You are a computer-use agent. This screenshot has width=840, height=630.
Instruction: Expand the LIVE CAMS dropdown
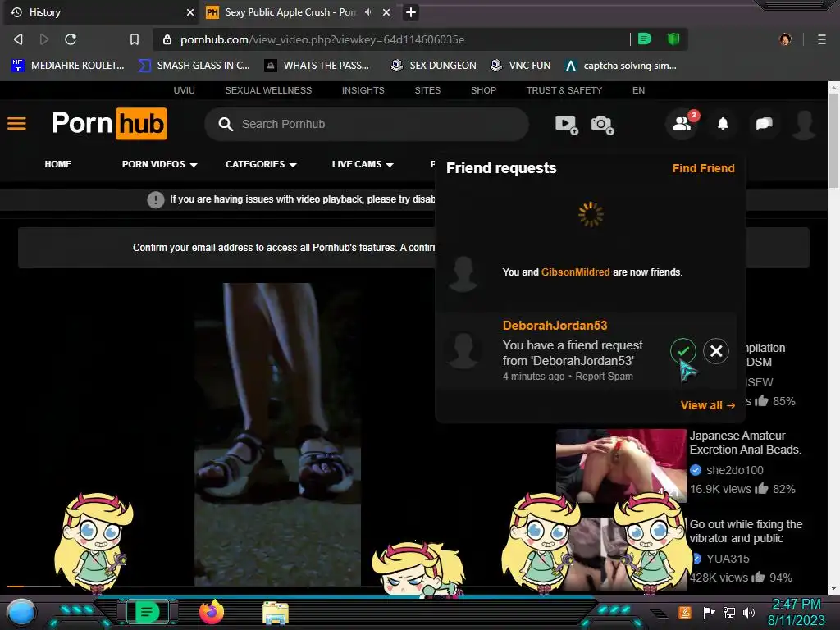(x=363, y=164)
